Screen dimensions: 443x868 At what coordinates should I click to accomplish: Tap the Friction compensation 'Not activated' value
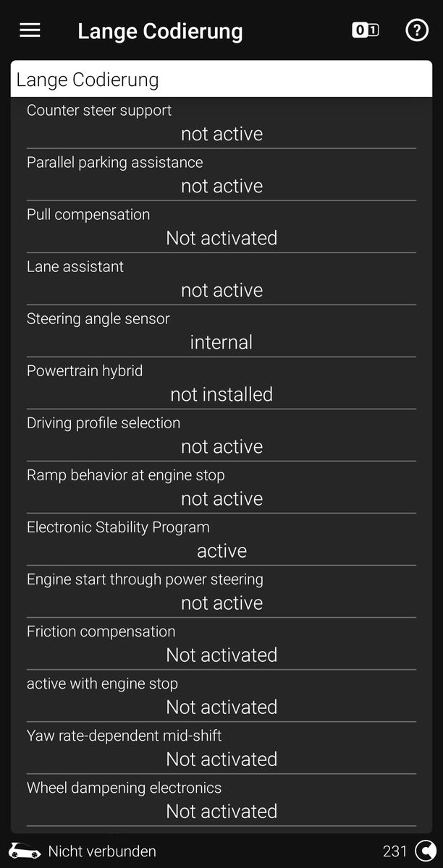(x=221, y=655)
